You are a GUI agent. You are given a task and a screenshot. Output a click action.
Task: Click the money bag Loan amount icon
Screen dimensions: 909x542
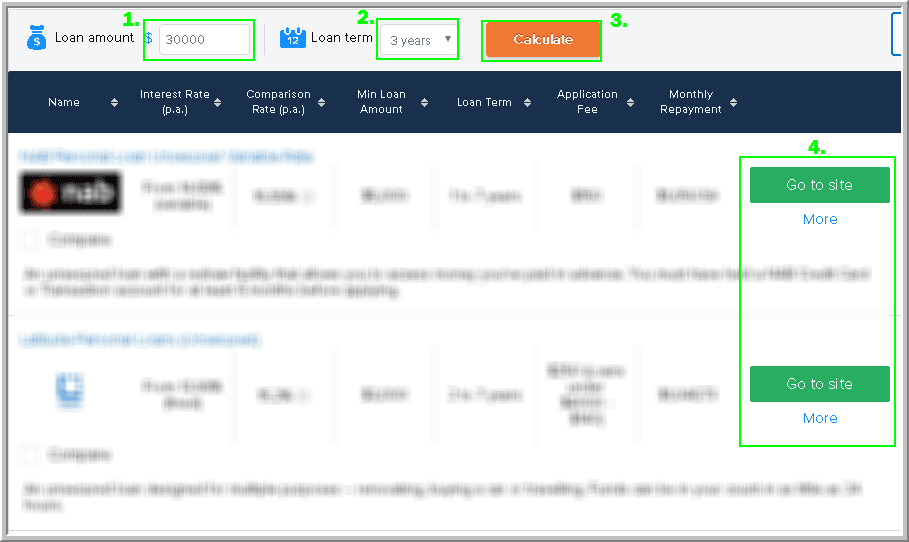37,38
